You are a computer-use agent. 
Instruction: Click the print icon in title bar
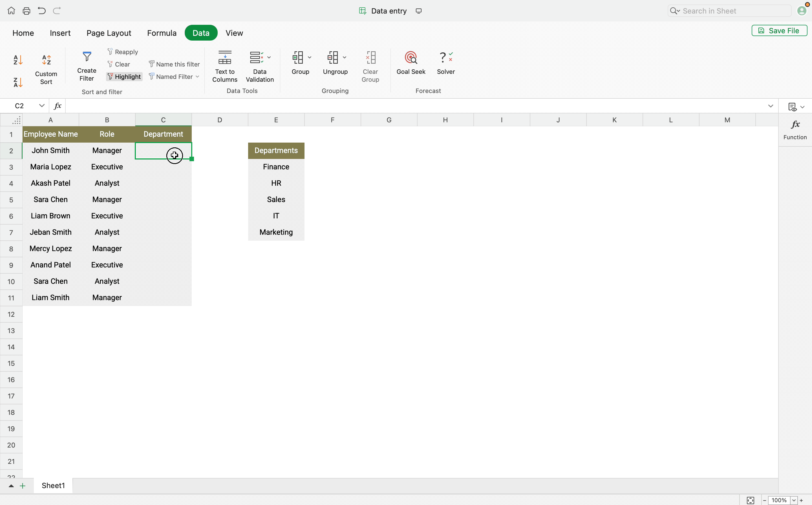coord(27,11)
